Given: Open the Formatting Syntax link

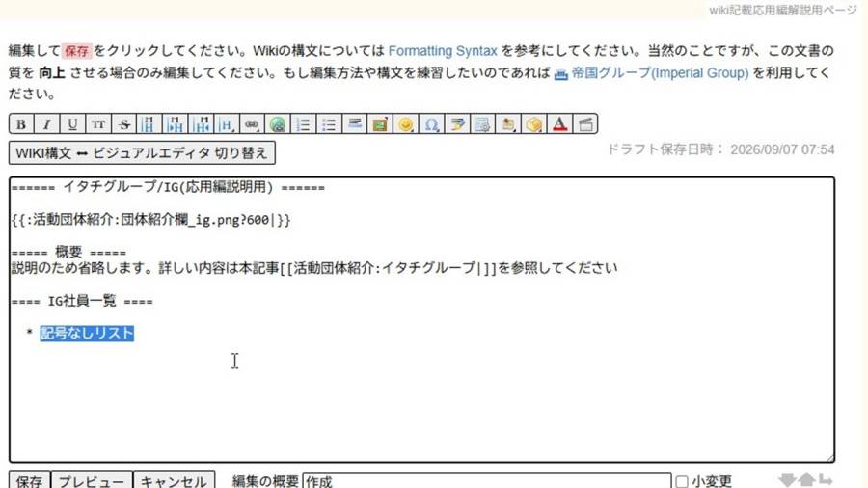Looking at the screenshot, I should pyautogui.click(x=443, y=51).
